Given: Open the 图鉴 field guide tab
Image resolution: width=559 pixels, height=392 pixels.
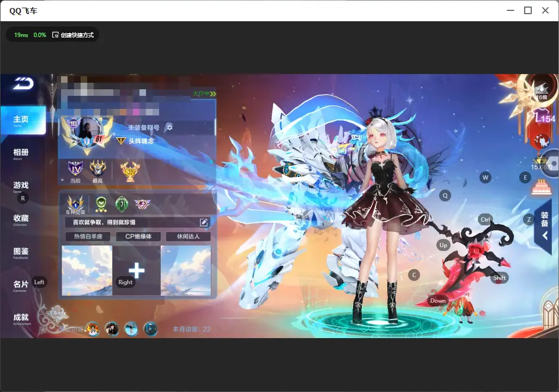Looking at the screenshot, I should click(x=21, y=253).
